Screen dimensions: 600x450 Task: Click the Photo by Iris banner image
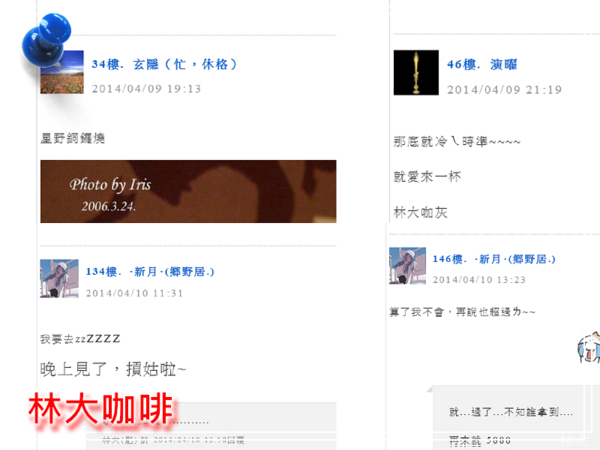pyautogui.click(x=188, y=191)
